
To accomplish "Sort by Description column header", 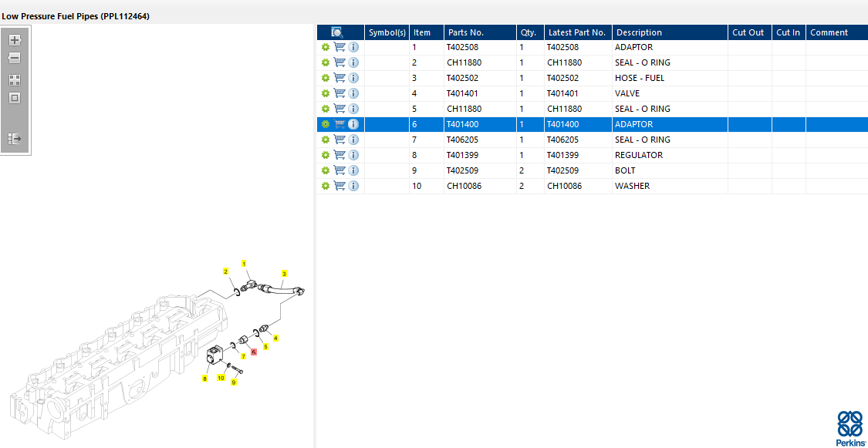I will coord(670,32).
